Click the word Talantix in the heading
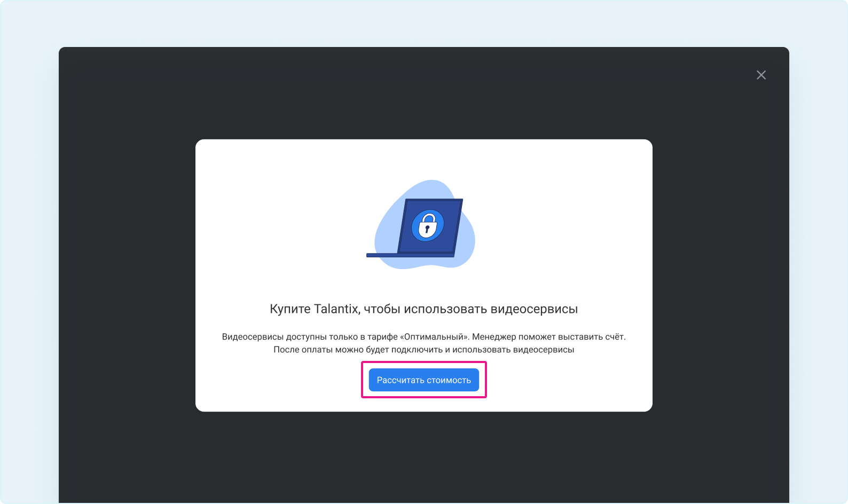848x504 pixels. [337, 309]
